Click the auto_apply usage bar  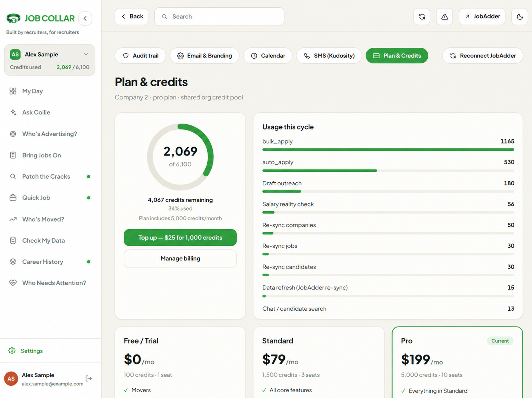click(388, 171)
